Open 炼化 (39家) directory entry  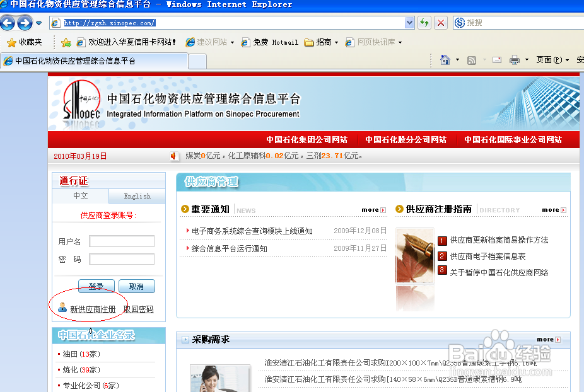[x=81, y=370]
